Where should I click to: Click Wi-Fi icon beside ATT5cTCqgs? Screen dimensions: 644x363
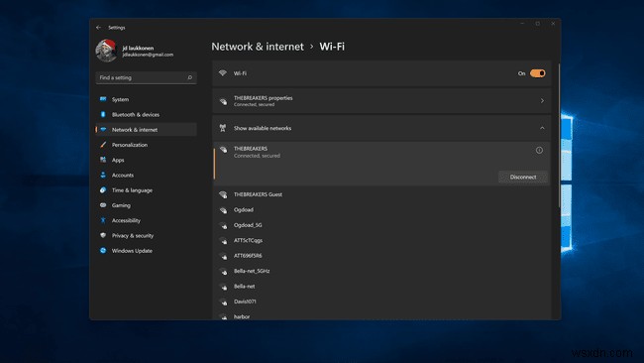223,240
